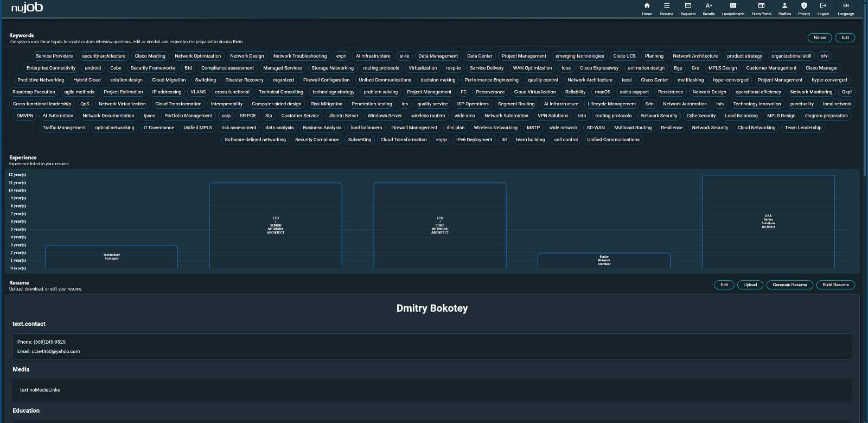The image size is (868, 423).
Task: Click the Upload resume button
Action: [x=750, y=285]
